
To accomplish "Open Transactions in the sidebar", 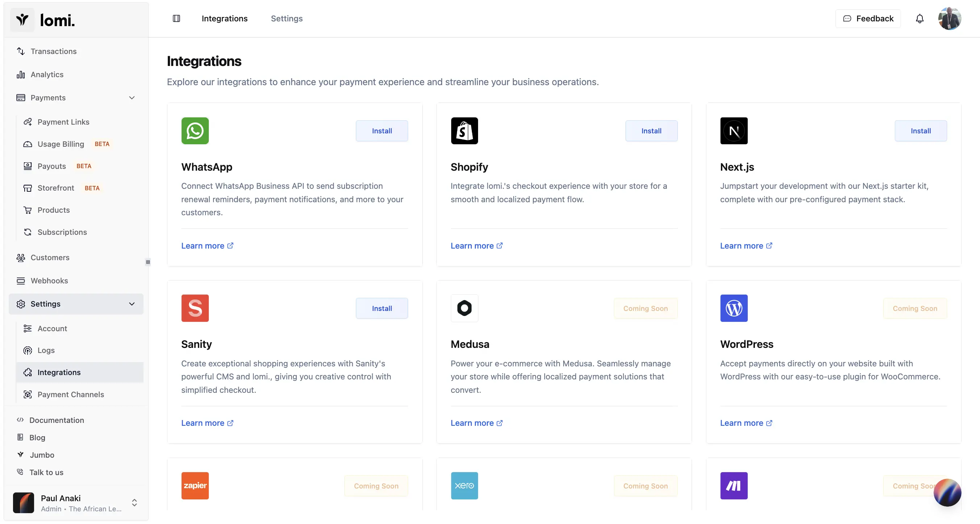I will point(76,51).
